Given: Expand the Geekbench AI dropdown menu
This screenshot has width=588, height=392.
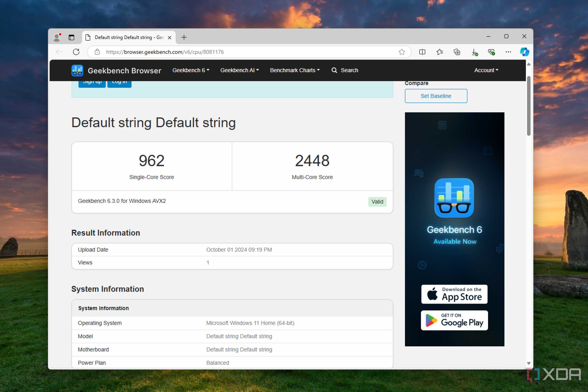Looking at the screenshot, I should tap(240, 70).
